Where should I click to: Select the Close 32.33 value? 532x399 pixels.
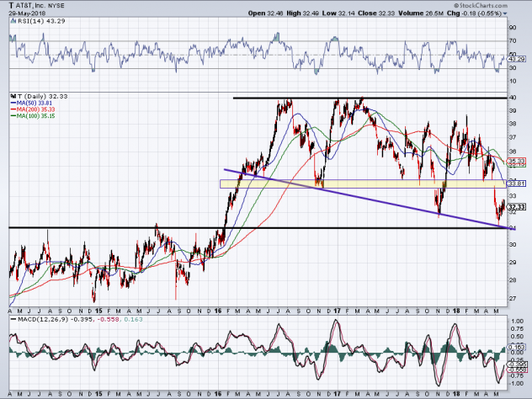(376, 13)
